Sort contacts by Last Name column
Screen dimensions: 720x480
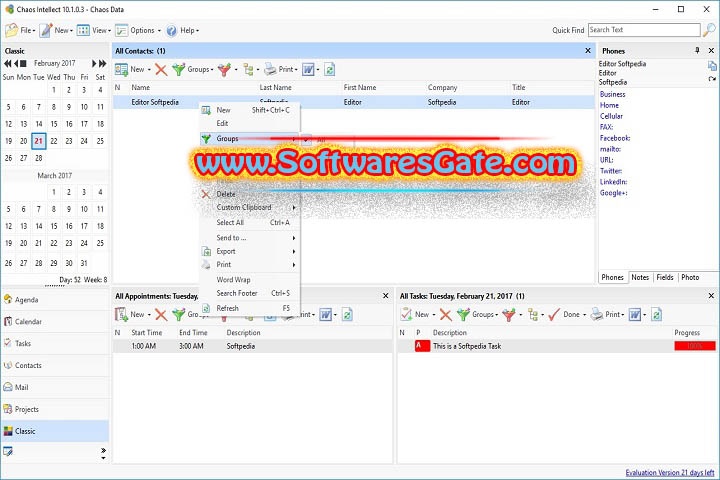(276, 87)
